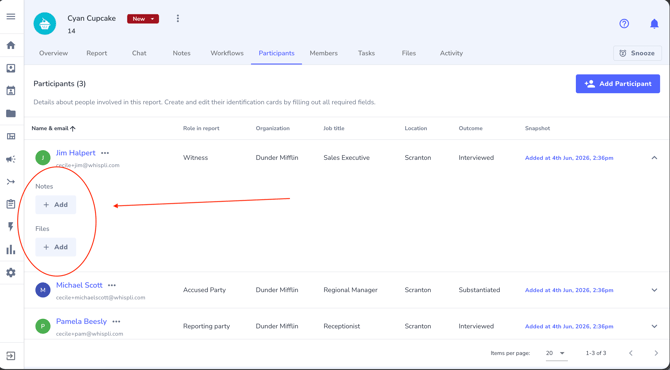Screen dimensions: 670x370
Task: Click the Accused Party cell
Action: (204, 290)
